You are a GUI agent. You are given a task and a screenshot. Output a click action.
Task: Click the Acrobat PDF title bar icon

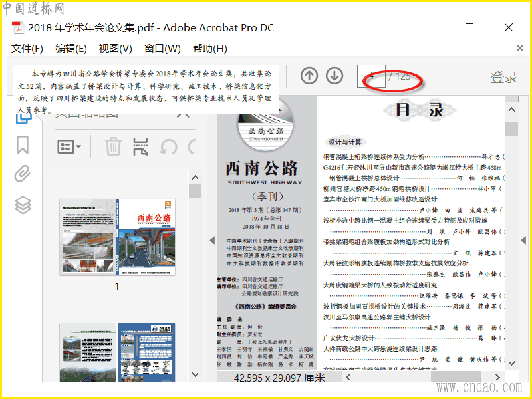pyautogui.click(x=18, y=27)
